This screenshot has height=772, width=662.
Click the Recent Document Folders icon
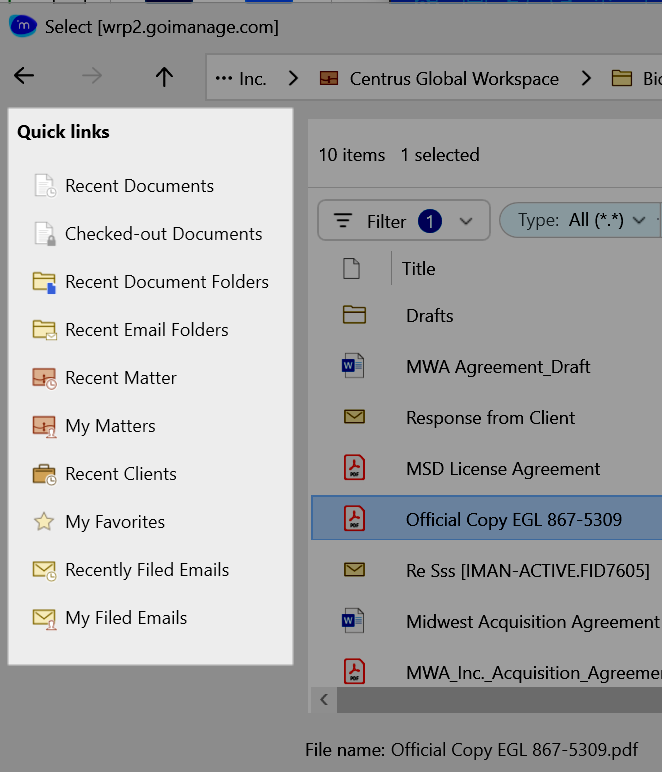click(x=44, y=282)
